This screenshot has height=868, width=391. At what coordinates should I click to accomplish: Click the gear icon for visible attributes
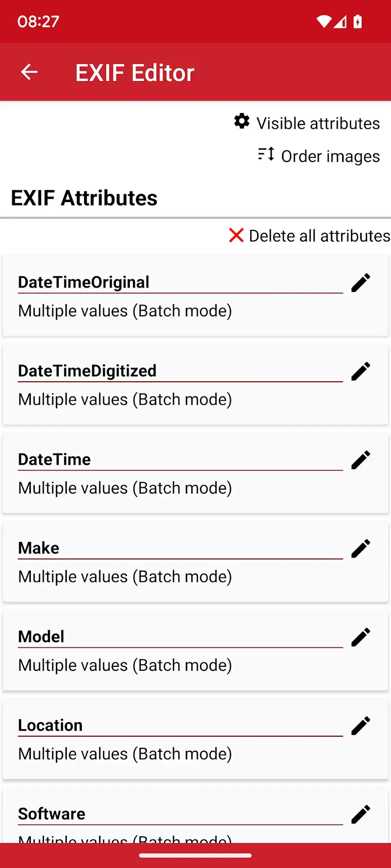click(x=241, y=121)
